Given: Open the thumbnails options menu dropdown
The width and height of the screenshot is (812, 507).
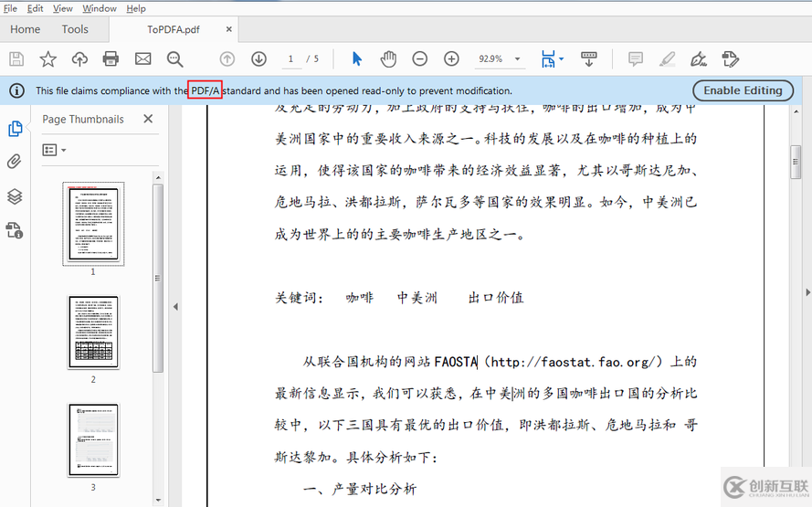Looking at the screenshot, I should pyautogui.click(x=55, y=150).
